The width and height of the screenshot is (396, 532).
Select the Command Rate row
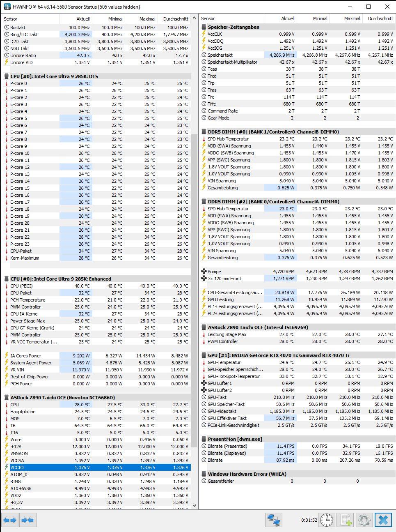coord(297,111)
